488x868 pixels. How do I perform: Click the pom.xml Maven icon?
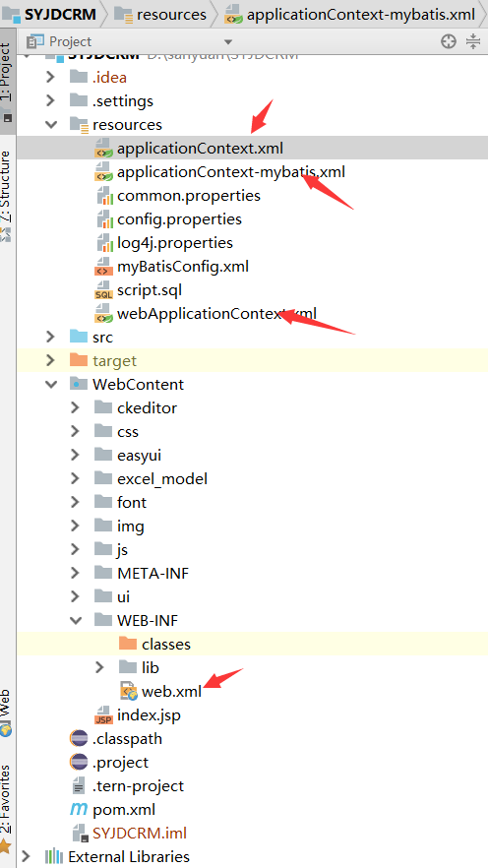click(x=79, y=810)
